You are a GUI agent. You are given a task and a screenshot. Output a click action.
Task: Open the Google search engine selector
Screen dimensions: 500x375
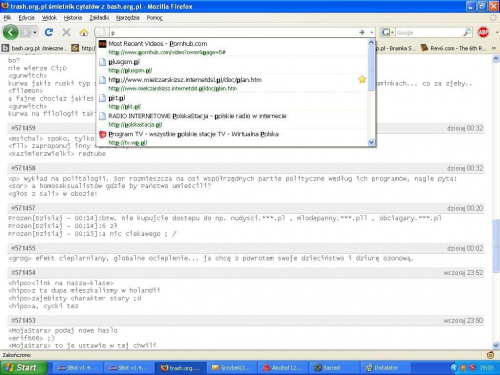point(388,32)
